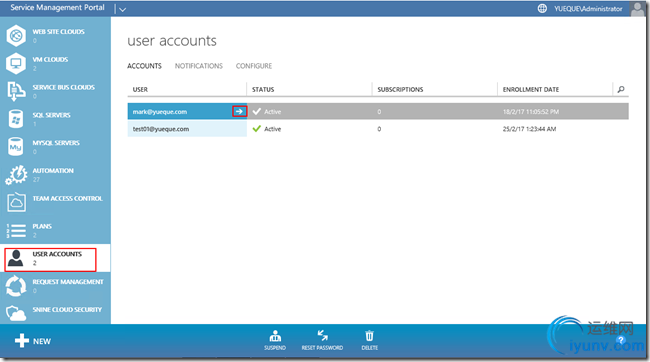The width and height of the screenshot is (650, 362).
Task: Select User Accounts person icon
Action: pyautogui.click(x=16, y=258)
